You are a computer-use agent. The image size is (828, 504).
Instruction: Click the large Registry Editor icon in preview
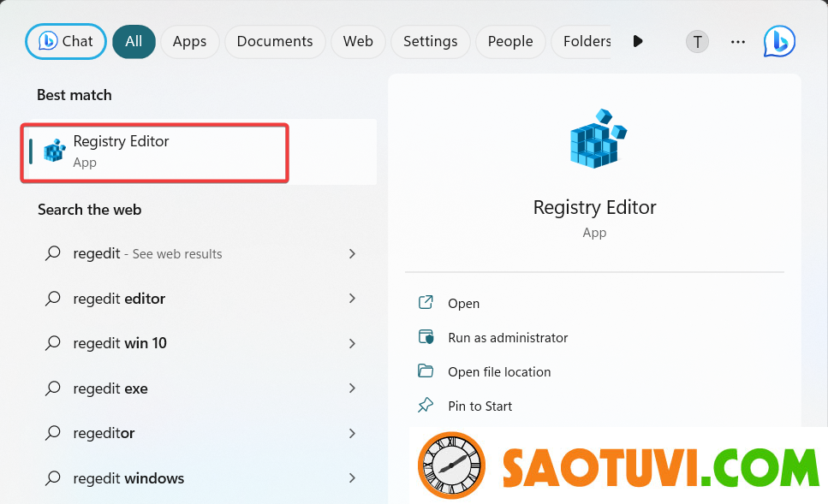point(597,139)
